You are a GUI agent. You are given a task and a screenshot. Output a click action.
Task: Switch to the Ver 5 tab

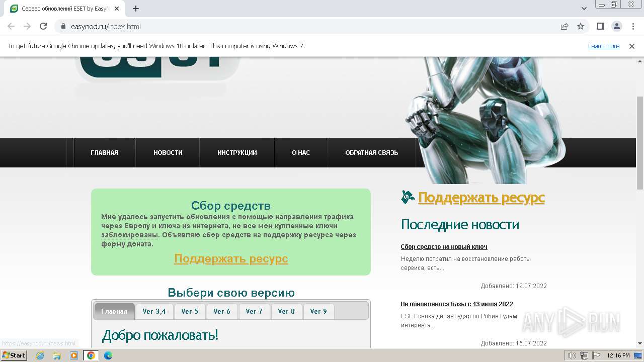tap(190, 311)
